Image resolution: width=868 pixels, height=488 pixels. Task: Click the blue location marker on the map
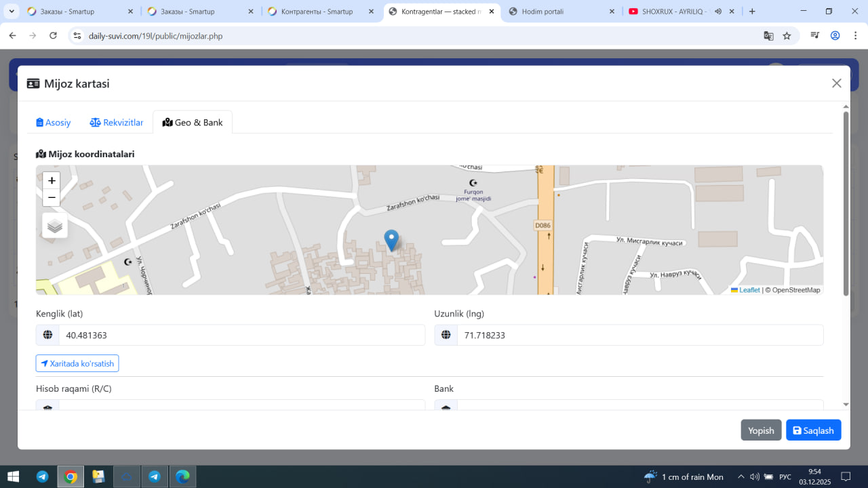click(x=391, y=241)
